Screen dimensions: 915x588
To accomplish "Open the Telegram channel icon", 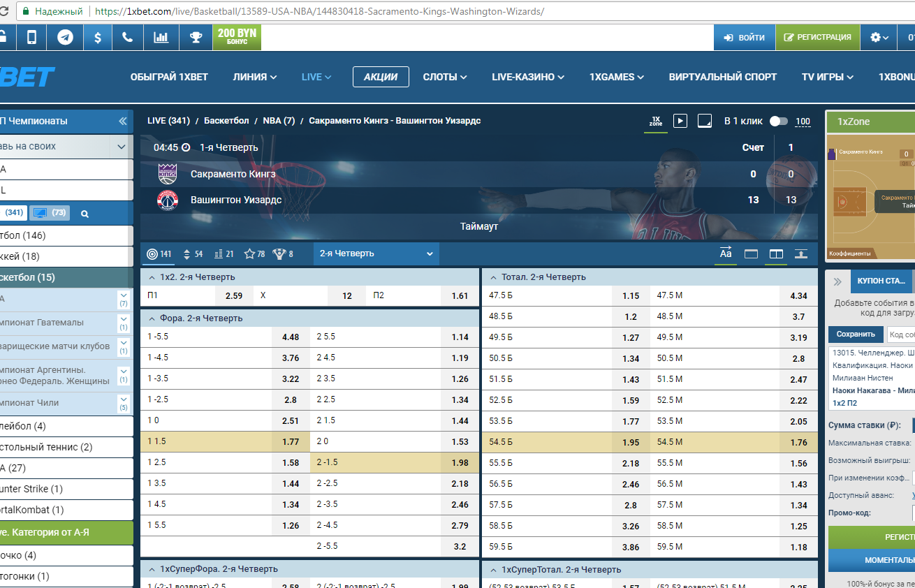I will click(65, 37).
